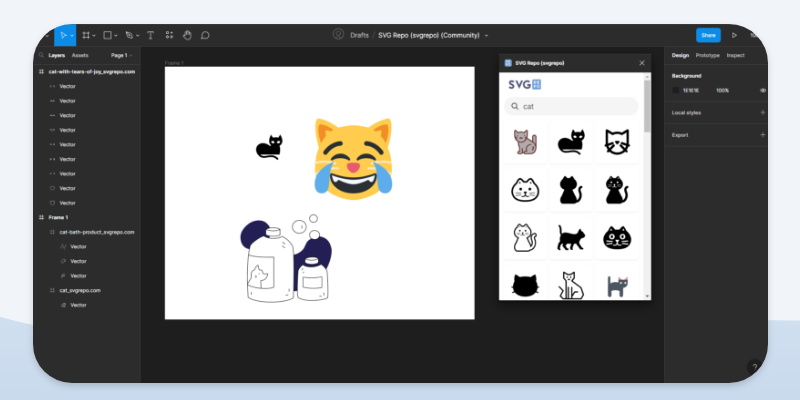
Task: Switch to the Assets tab
Action: 80,55
